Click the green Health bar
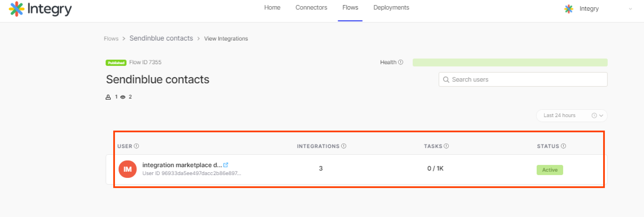The width and height of the screenshot is (644, 217). [x=510, y=62]
